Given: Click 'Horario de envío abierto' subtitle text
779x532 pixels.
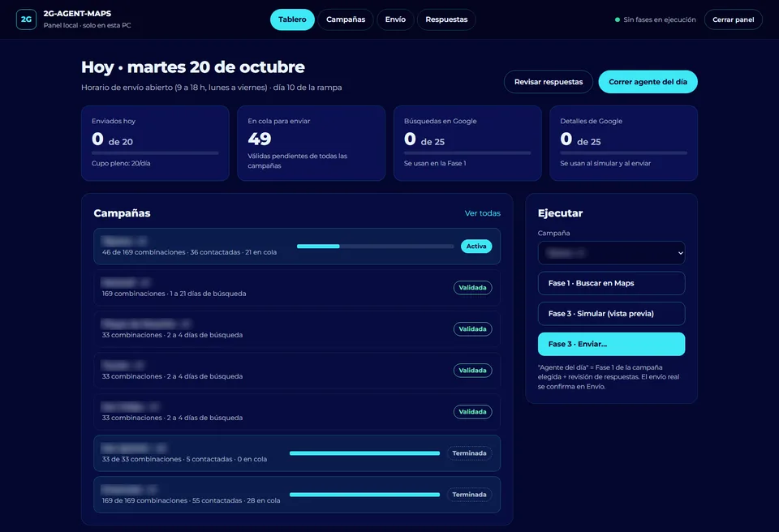Looking at the screenshot, I should [x=211, y=88].
